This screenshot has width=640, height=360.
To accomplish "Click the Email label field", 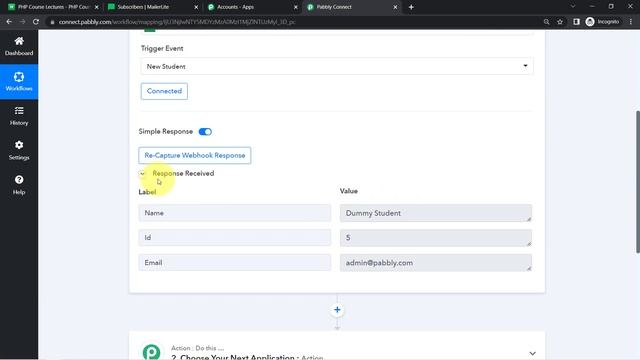I will [x=234, y=262].
